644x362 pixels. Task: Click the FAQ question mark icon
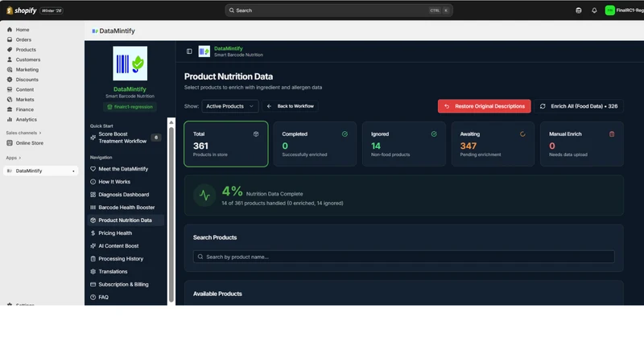pyautogui.click(x=93, y=297)
